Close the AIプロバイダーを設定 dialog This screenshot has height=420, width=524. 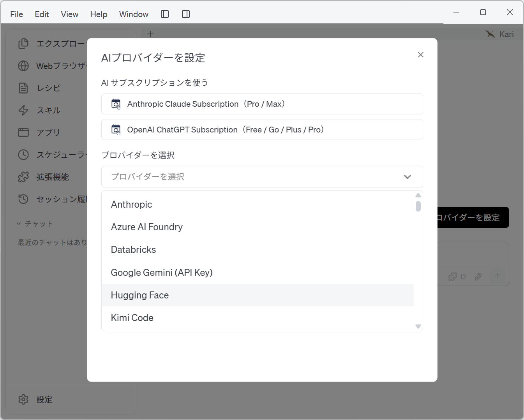tap(421, 55)
